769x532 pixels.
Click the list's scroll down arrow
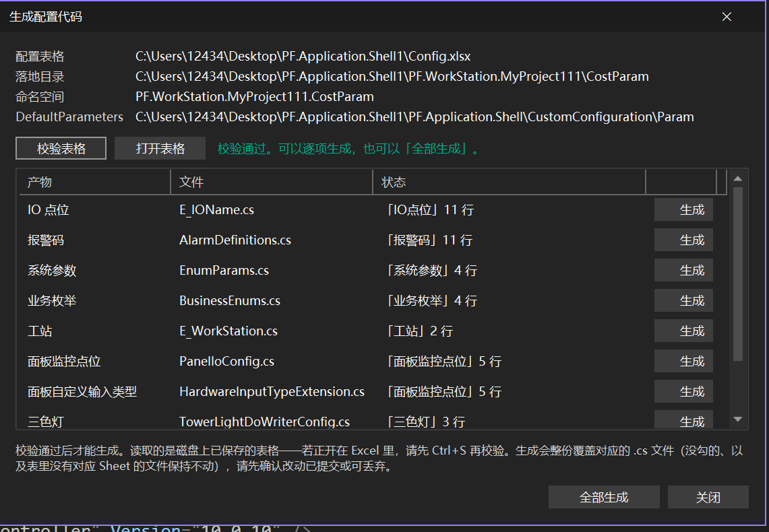(737, 420)
